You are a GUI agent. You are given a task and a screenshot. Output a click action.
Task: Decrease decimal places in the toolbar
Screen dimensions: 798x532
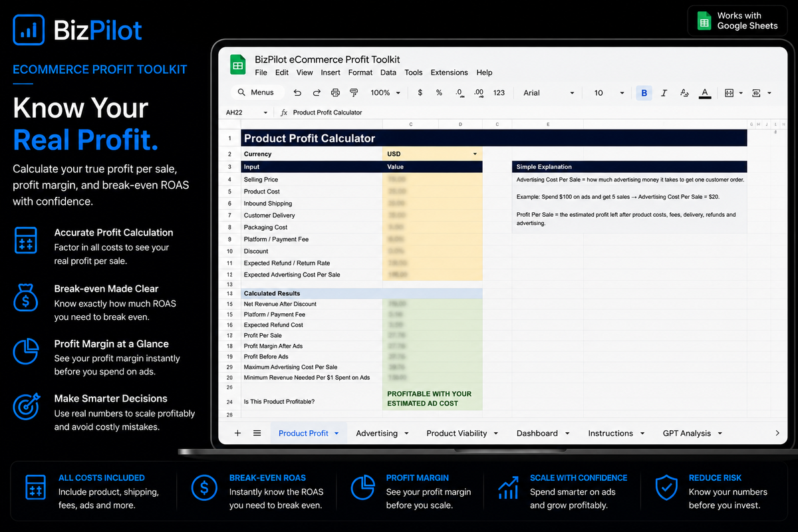pyautogui.click(x=459, y=93)
